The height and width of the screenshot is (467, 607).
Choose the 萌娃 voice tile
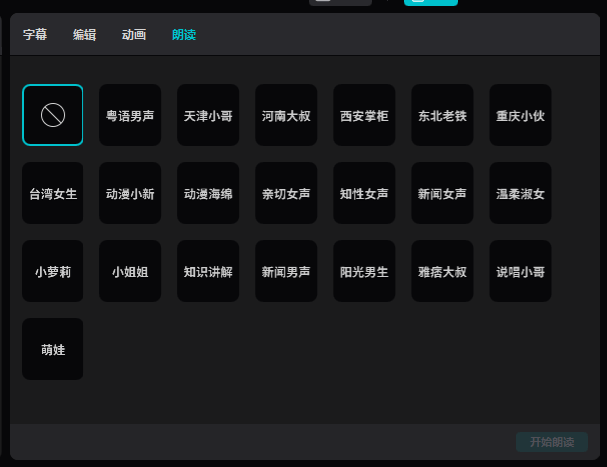click(53, 349)
